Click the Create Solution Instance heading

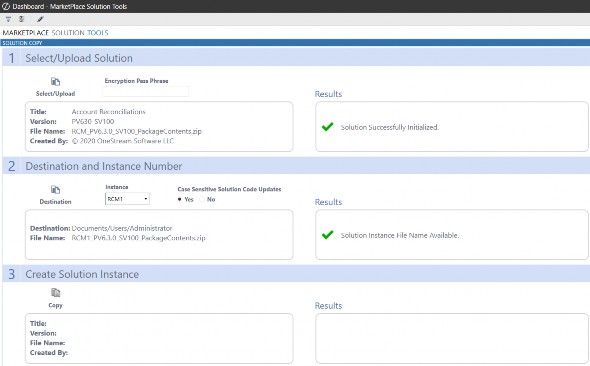(x=82, y=274)
